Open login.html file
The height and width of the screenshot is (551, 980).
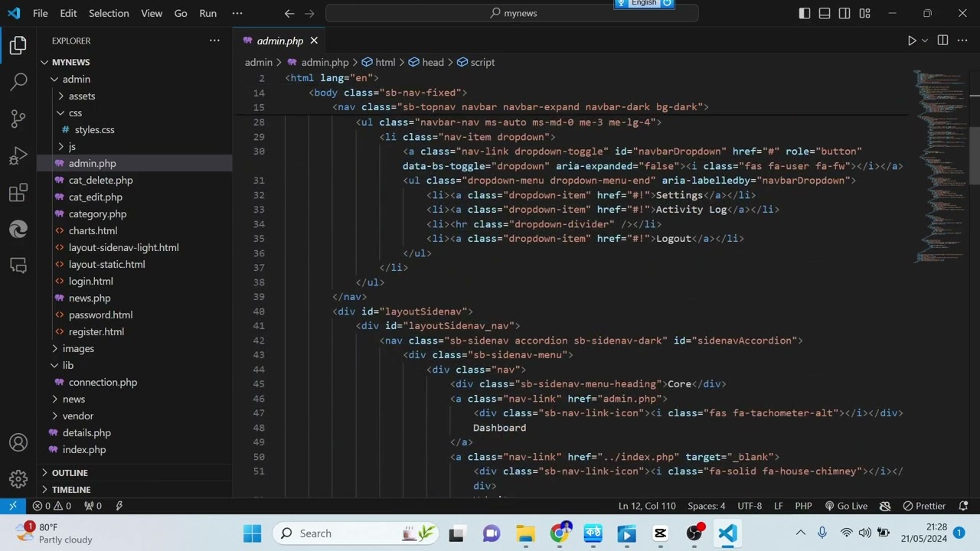click(x=135, y=281)
